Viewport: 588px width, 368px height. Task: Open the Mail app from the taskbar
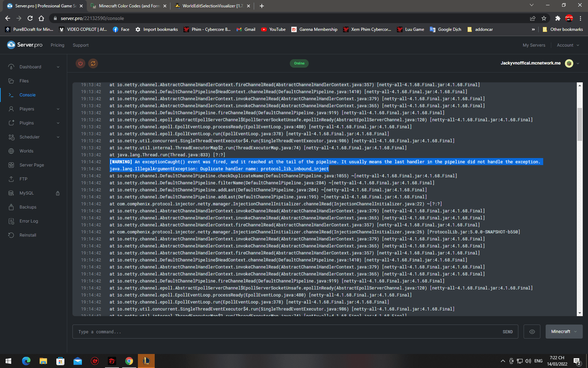coord(78,361)
